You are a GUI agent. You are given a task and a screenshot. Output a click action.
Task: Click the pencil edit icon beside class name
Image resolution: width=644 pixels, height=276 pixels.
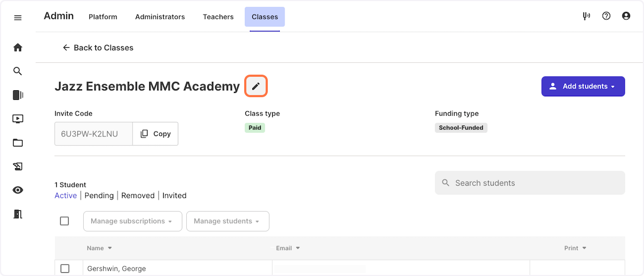point(256,86)
